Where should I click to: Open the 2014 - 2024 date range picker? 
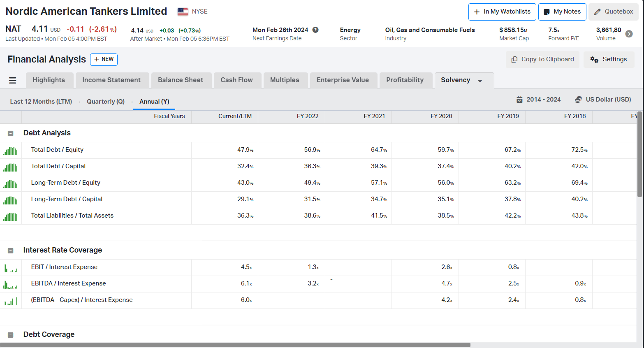[x=538, y=100]
